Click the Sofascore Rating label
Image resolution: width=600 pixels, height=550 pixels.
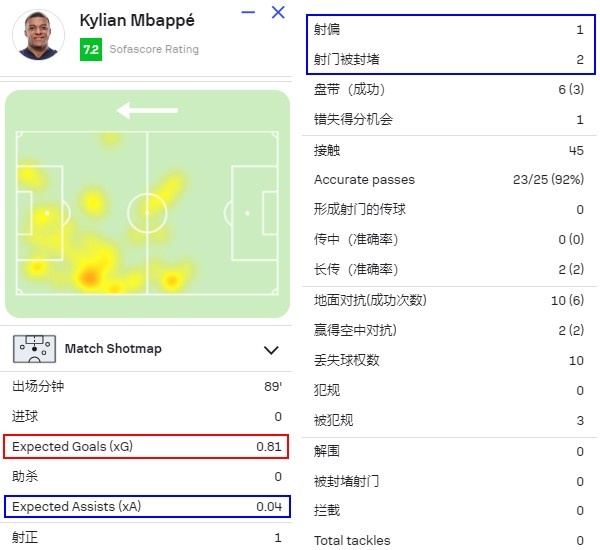pos(154,49)
